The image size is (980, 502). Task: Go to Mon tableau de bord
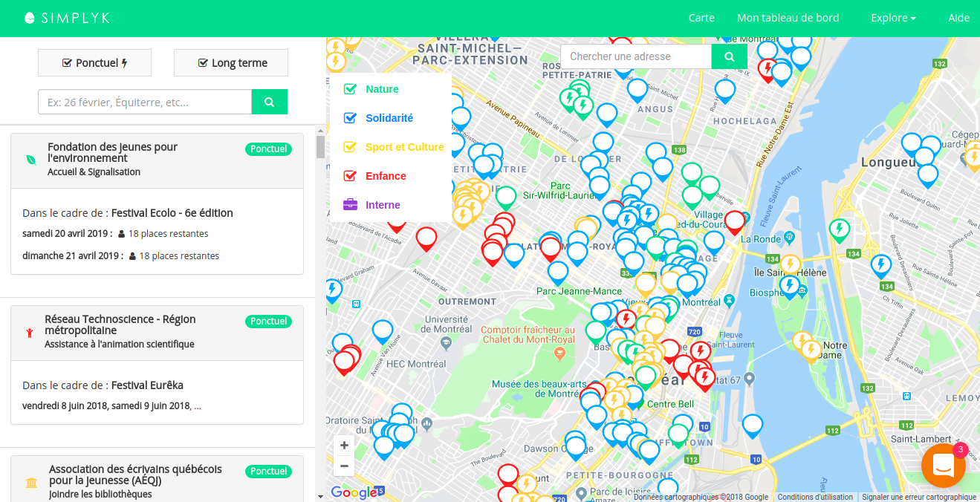(x=788, y=18)
